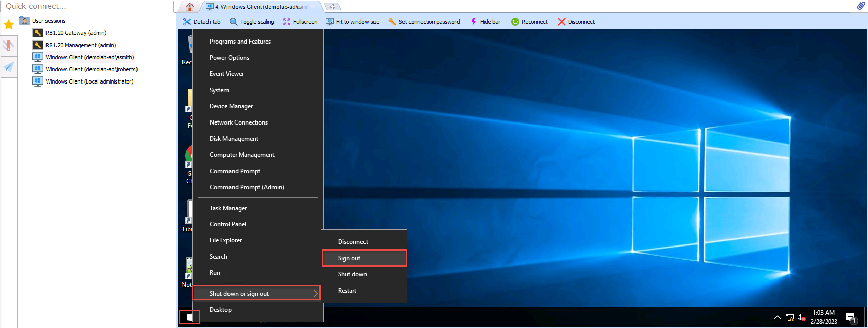Open the network status tray icon
Screen dimensions: 868x328
789,318
